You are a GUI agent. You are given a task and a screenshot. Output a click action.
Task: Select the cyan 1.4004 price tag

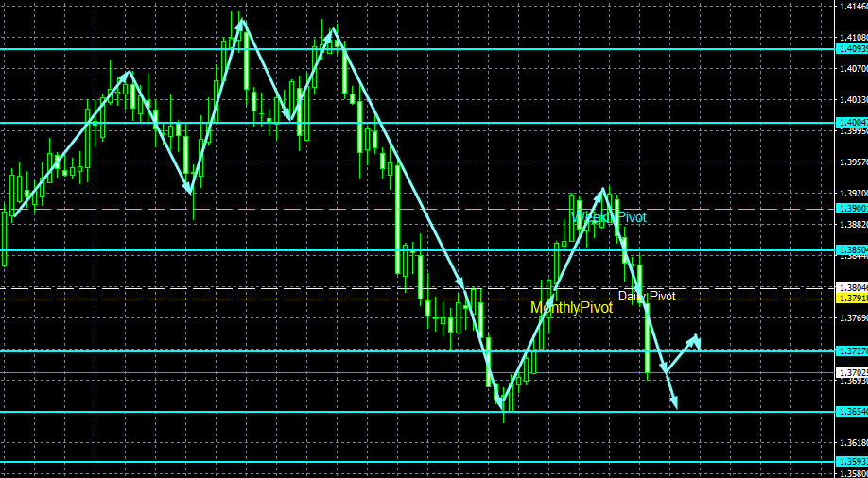(851, 122)
